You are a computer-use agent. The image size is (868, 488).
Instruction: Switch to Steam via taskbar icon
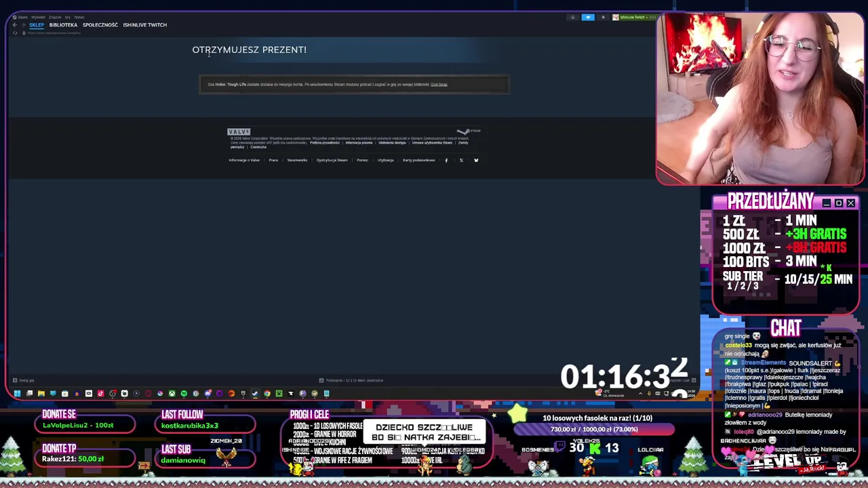(x=255, y=393)
